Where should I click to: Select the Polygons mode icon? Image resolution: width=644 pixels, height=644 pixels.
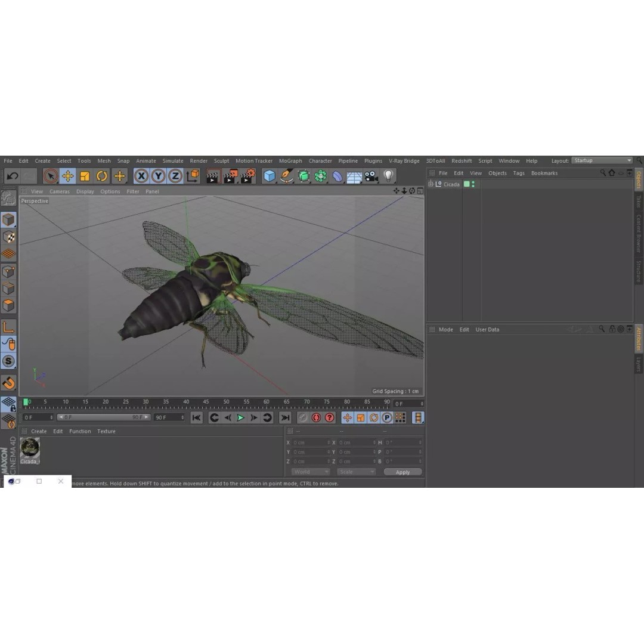(8, 305)
